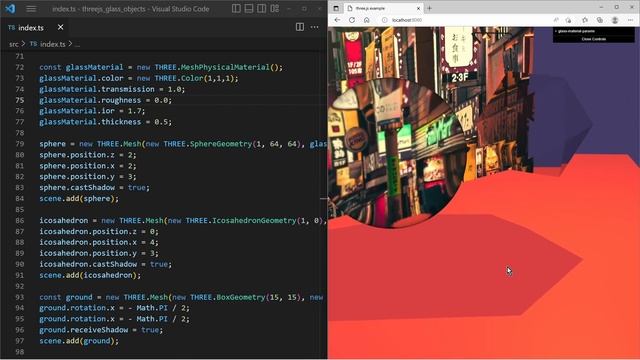
Task: Open the browser Extensions icon
Action: point(585,20)
